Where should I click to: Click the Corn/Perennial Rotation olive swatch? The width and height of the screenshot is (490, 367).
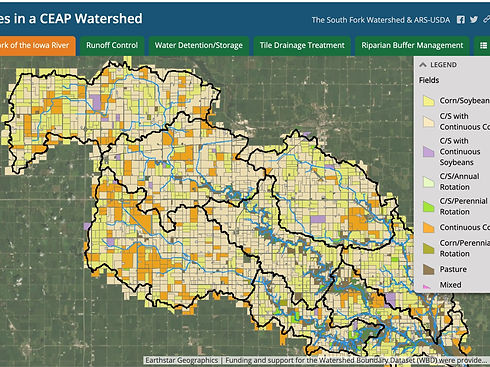click(x=428, y=248)
